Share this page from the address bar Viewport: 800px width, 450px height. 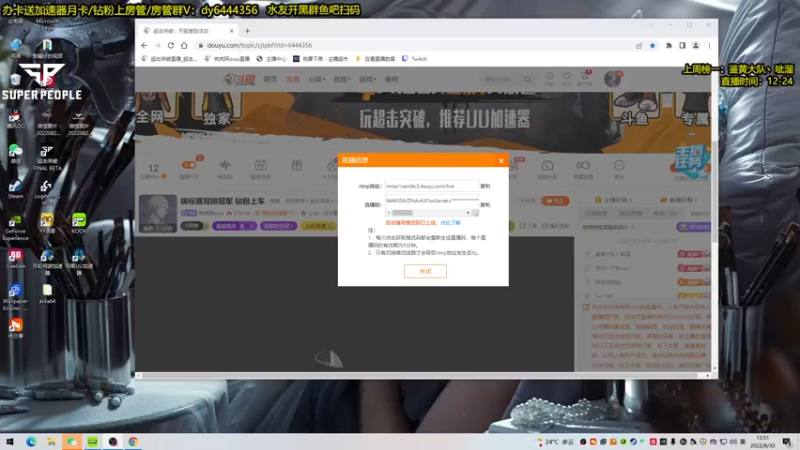click(x=639, y=45)
